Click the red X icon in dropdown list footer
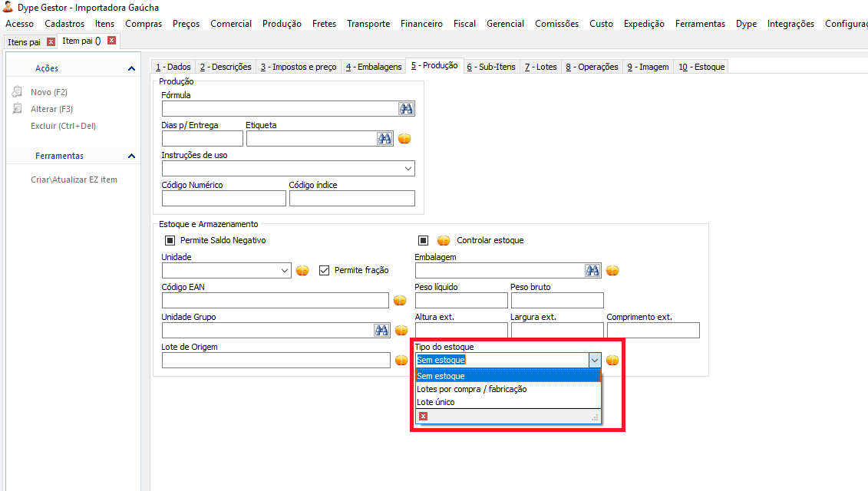Screen dimensions: 868x491 (423, 417)
